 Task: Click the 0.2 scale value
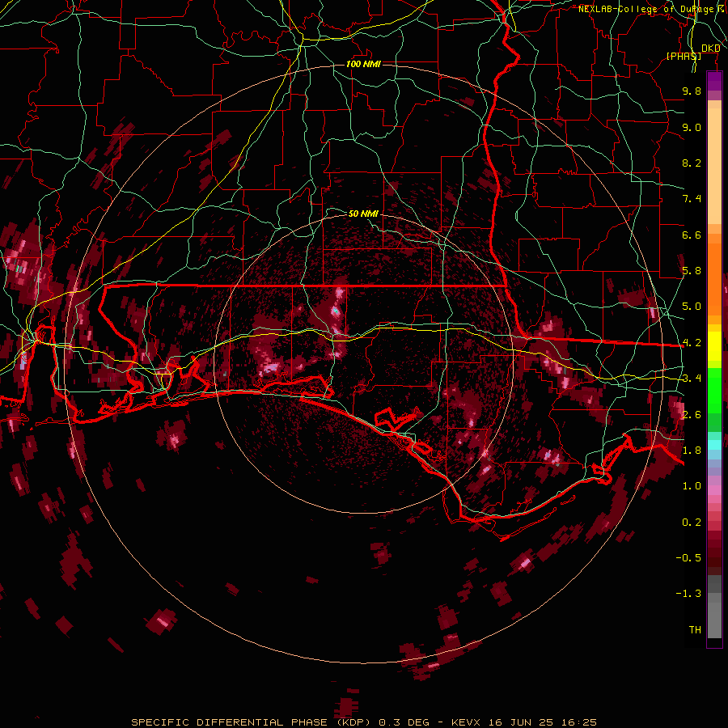point(692,523)
